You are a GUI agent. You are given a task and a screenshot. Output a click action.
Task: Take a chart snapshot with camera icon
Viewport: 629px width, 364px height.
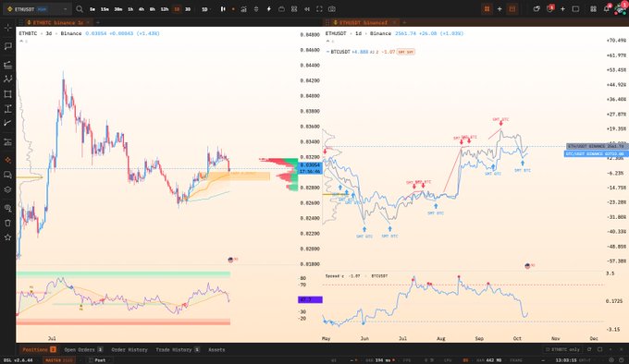point(332,9)
